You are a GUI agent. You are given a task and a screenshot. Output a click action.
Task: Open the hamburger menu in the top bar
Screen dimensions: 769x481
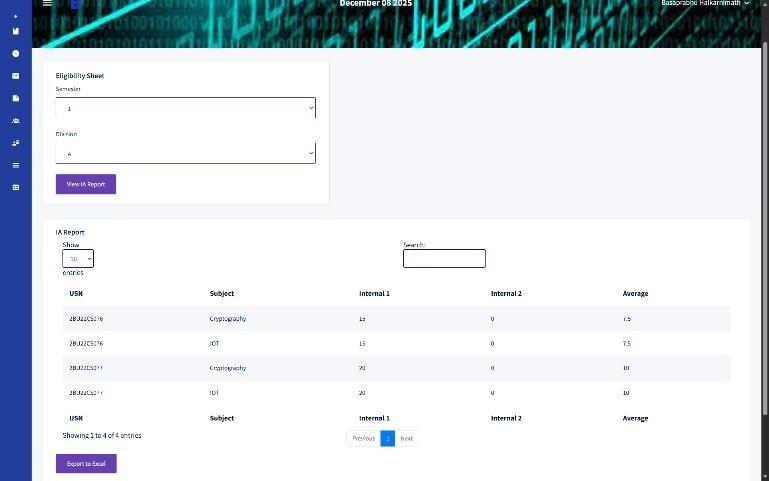47,3
